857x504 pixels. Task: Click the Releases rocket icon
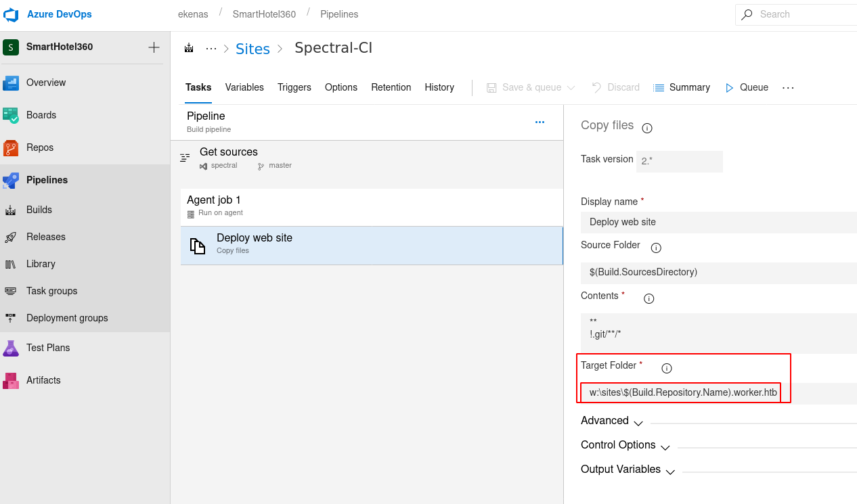pos(11,237)
